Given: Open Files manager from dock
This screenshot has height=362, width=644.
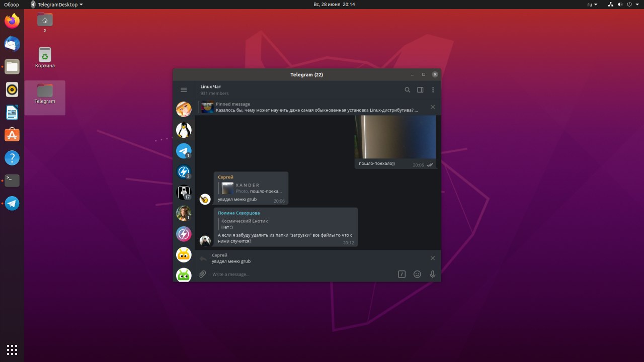Looking at the screenshot, I should point(12,66).
